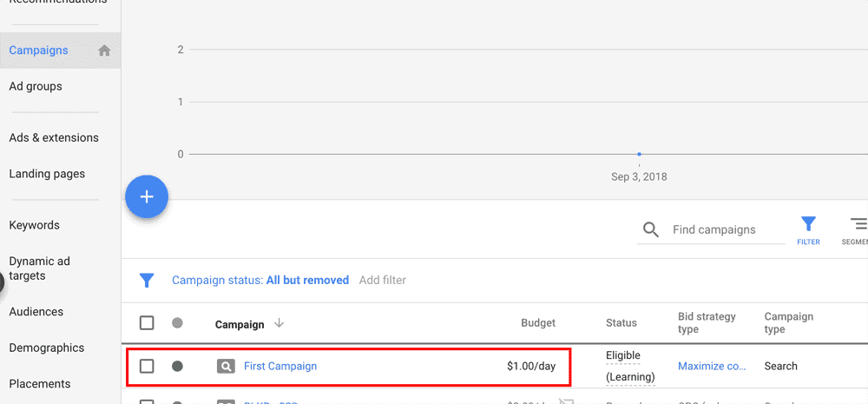Open Audiences in the sidebar
This screenshot has height=404, width=868.
click(36, 311)
